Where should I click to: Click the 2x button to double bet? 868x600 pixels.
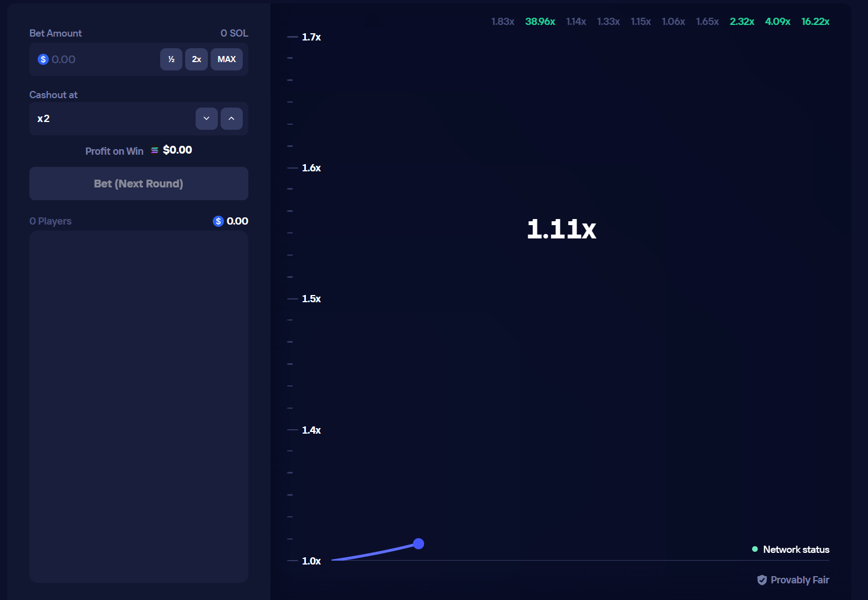coord(196,59)
